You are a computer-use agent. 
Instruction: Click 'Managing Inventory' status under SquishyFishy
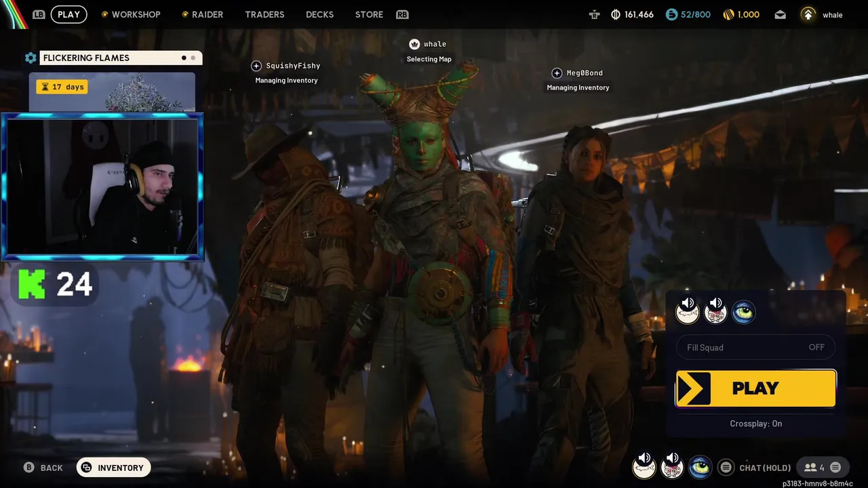coord(286,81)
